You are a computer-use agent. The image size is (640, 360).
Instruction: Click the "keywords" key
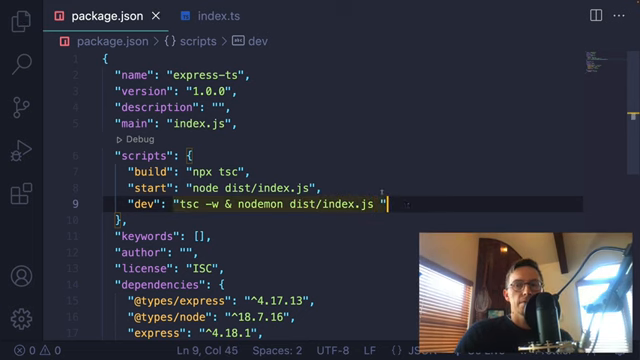tap(147, 236)
